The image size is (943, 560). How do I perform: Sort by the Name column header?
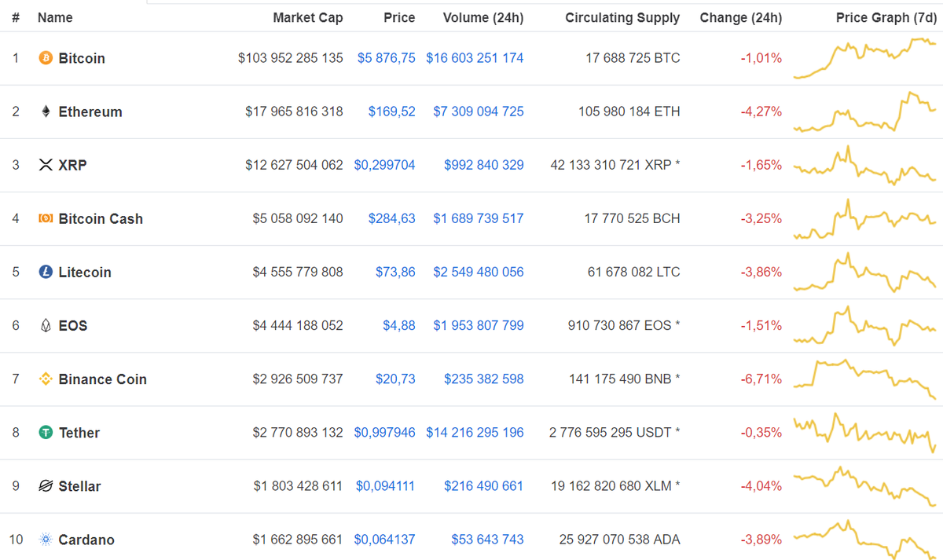[x=55, y=17]
